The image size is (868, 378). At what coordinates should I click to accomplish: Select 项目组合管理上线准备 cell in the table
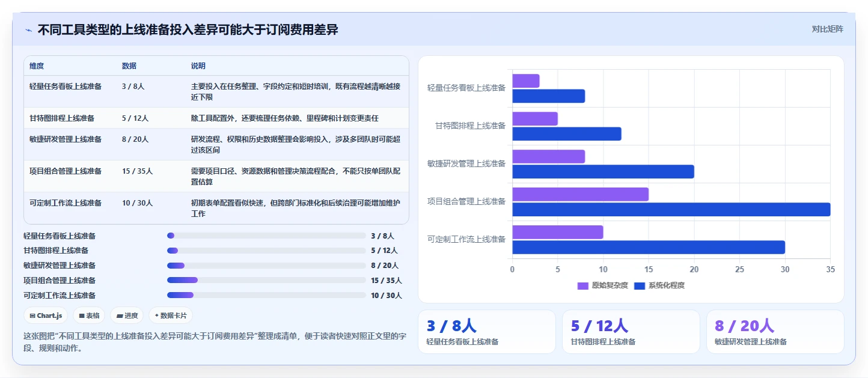pos(66,171)
